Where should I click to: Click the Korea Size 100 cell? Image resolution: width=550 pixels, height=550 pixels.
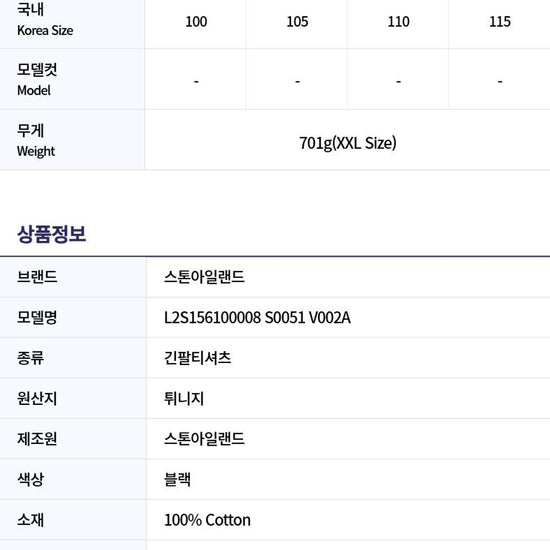[x=196, y=22]
